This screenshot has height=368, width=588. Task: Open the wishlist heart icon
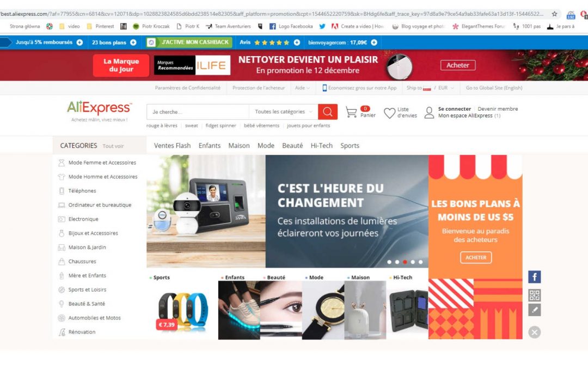point(389,113)
